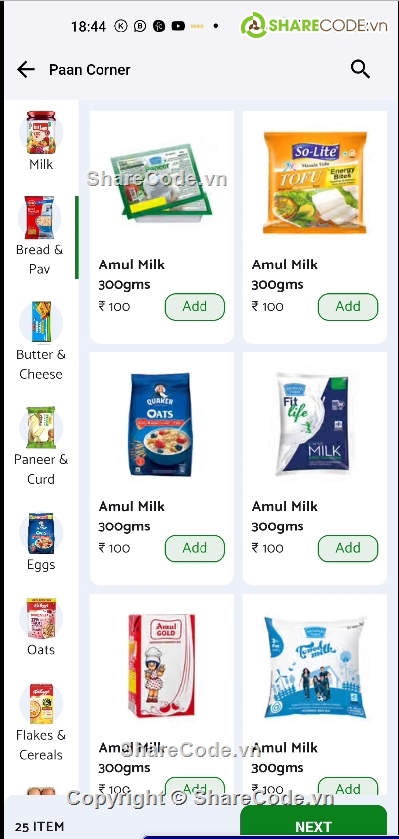The width and height of the screenshot is (399, 839).
Task: Click the YouTube status bar icon
Action: pos(179,26)
